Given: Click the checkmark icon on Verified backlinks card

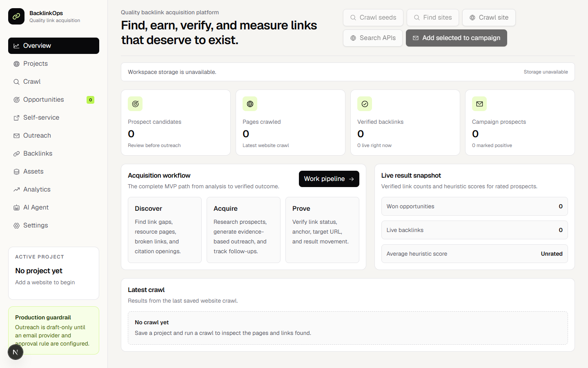Looking at the screenshot, I should click(x=365, y=104).
